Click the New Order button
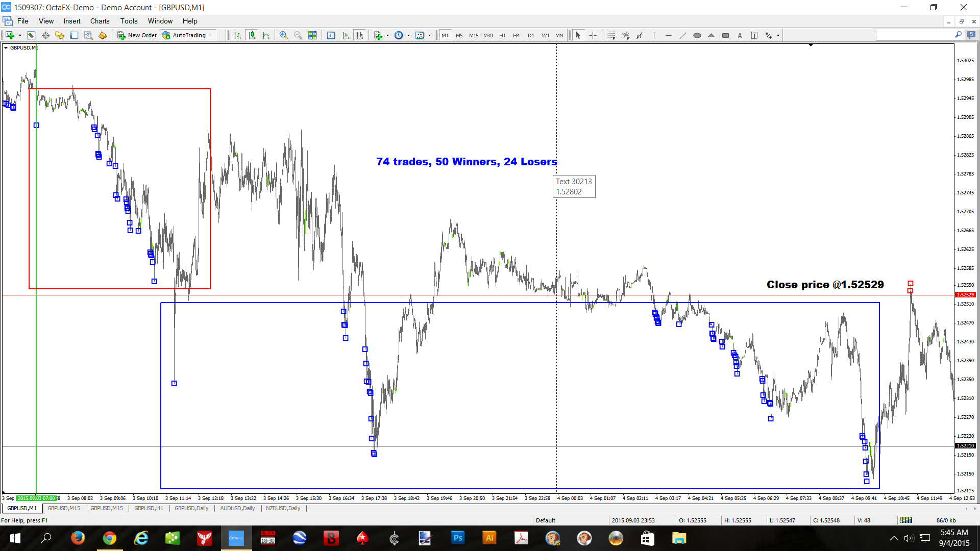The height and width of the screenshot is (551, 980). click(137, 35)
